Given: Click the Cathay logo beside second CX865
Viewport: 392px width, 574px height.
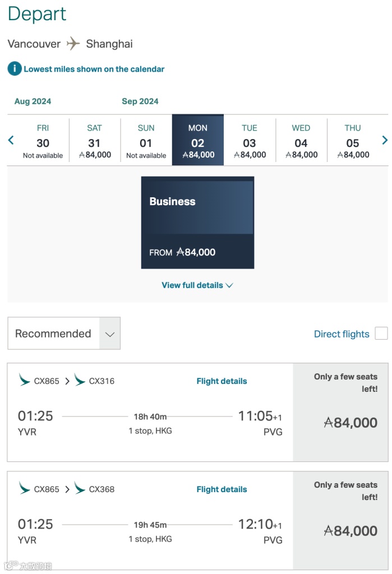Looking at the screenshot, I should pos(25,489).
